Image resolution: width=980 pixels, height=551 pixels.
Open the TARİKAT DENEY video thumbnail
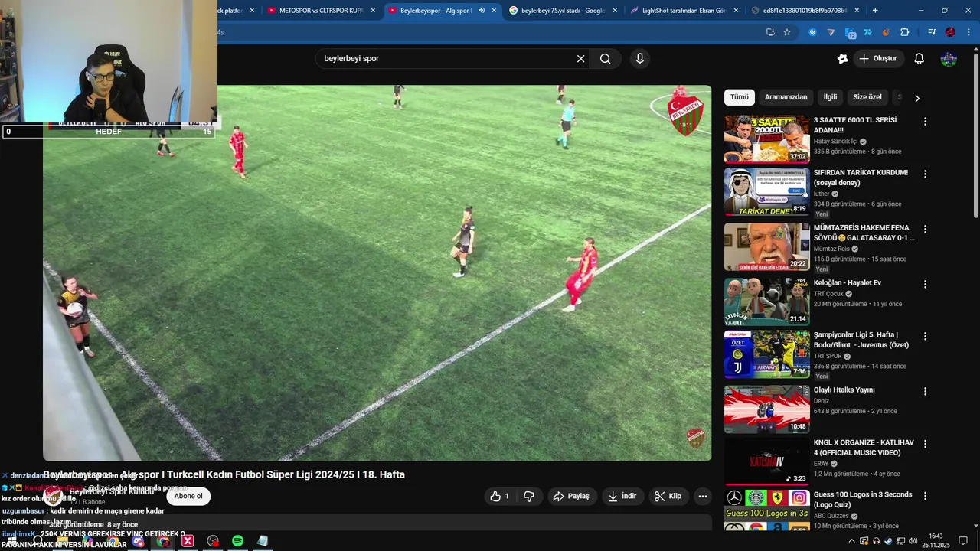766,192
